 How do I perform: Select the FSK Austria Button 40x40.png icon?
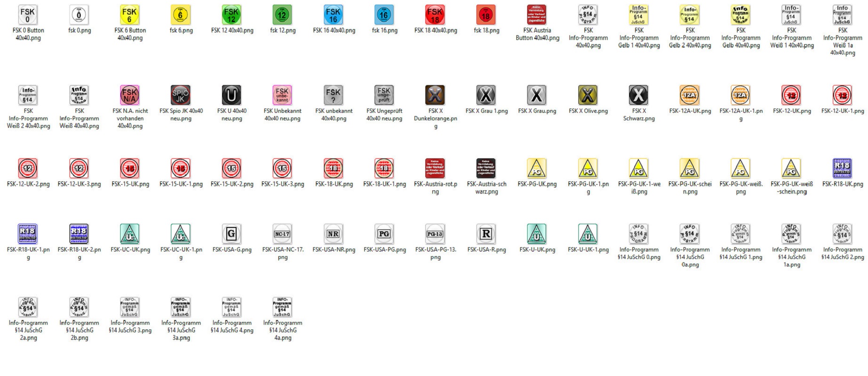[537, 15]
